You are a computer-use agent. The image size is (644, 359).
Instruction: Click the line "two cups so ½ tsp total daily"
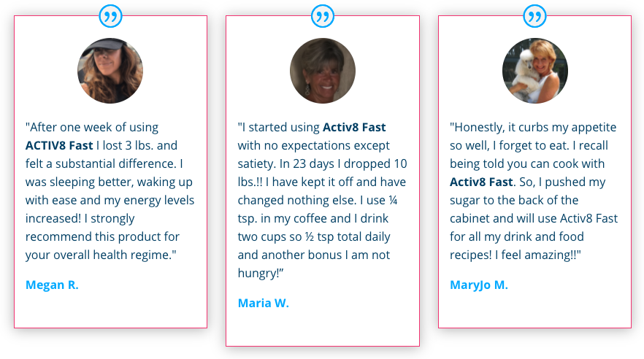(x=314, y=236)
